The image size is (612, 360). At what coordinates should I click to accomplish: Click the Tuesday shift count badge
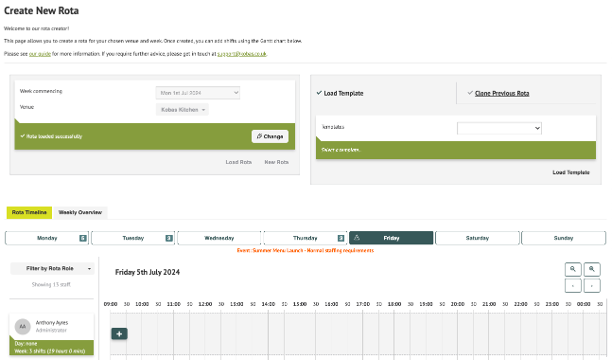169,238
